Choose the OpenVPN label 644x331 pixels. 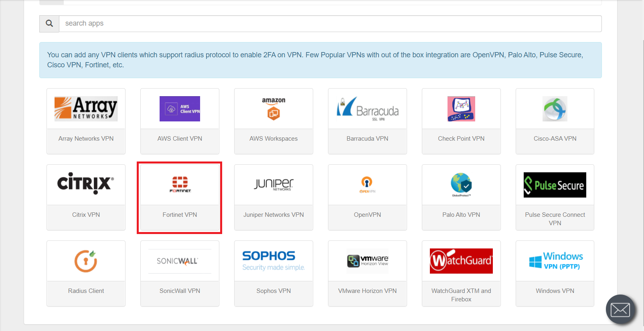(x=367, y=215)
